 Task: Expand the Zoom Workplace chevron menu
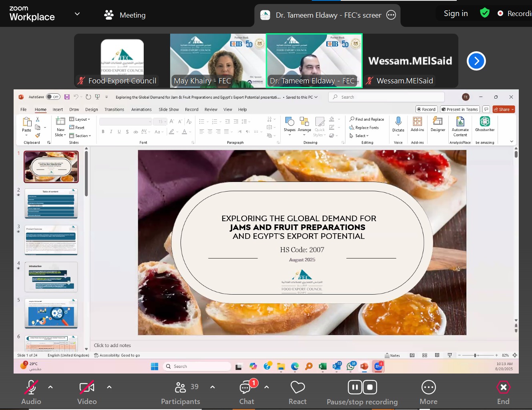77,14
